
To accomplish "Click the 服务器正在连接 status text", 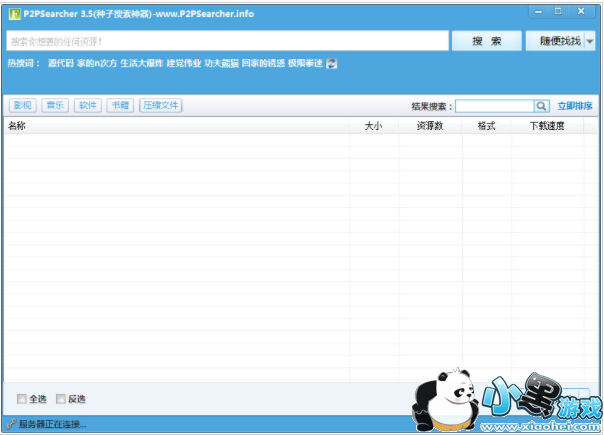I will [x=53, y=424].
